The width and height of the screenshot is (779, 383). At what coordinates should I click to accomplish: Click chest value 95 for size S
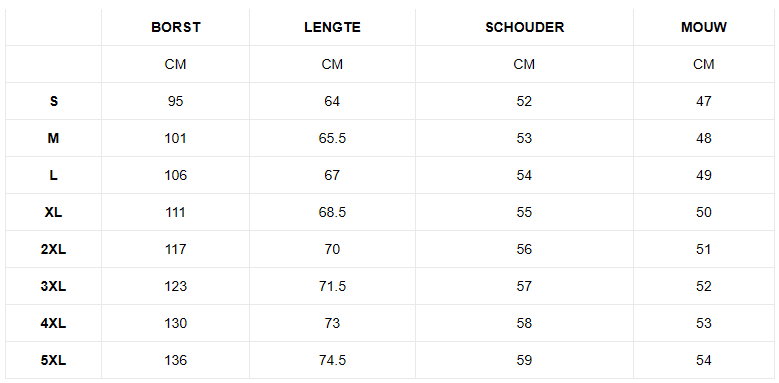(x=175, y=101)
